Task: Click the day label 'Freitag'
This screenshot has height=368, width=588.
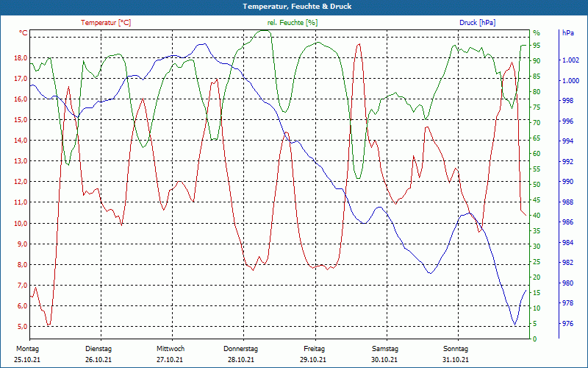Action: [x=315, y=349]
